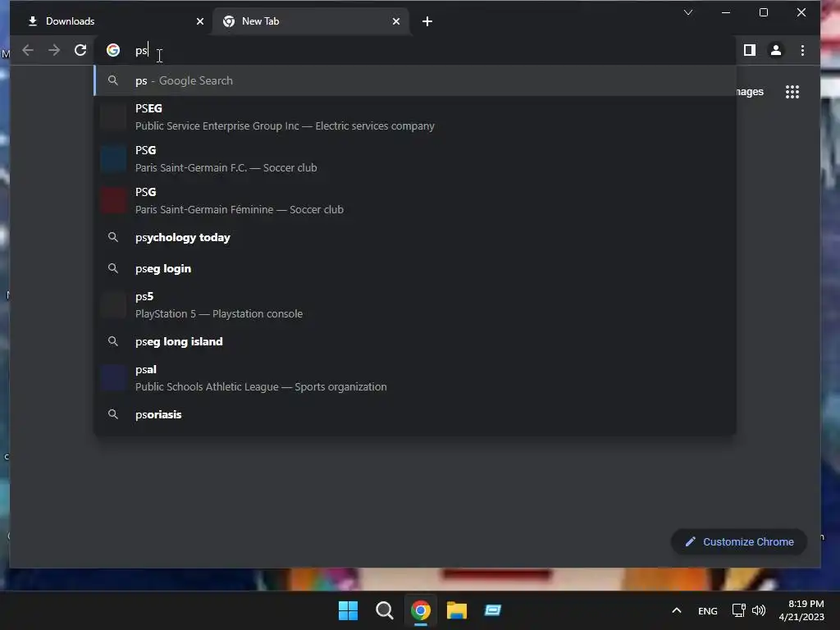Viewport: 840px width, 630px height.
Task: Pick the 'pseg login' suggestion
Action: [415, 268]
